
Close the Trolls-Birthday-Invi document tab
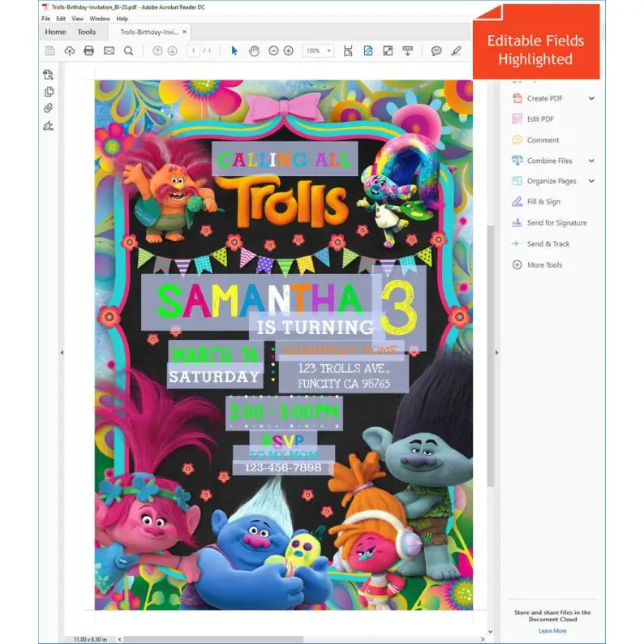click(184, 32)
